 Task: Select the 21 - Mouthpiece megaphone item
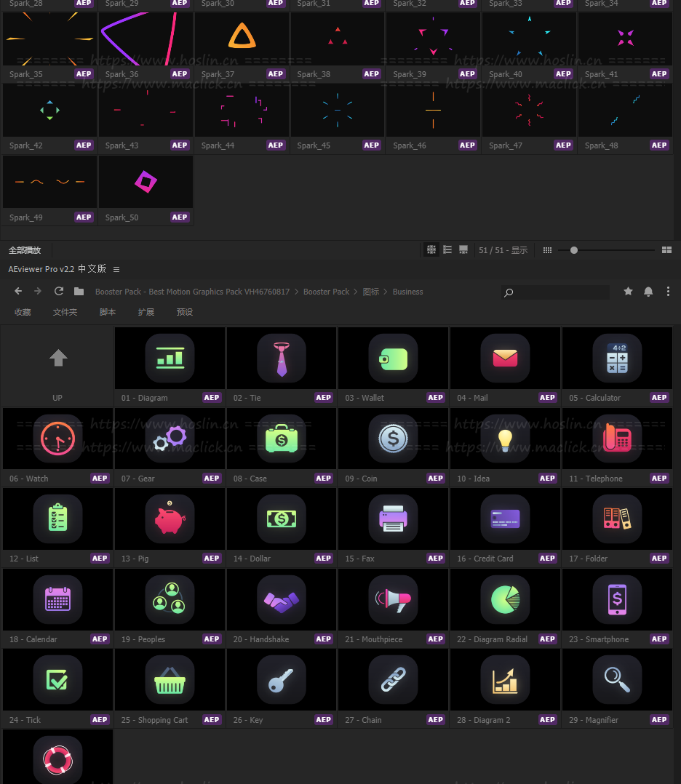(394, 607)
